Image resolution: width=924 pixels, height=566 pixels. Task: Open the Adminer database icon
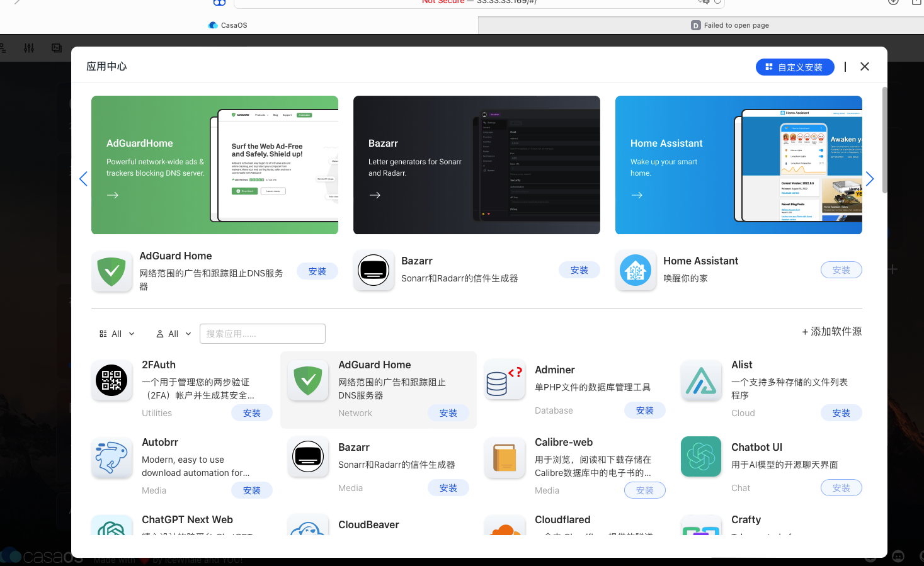coord(505,380)
